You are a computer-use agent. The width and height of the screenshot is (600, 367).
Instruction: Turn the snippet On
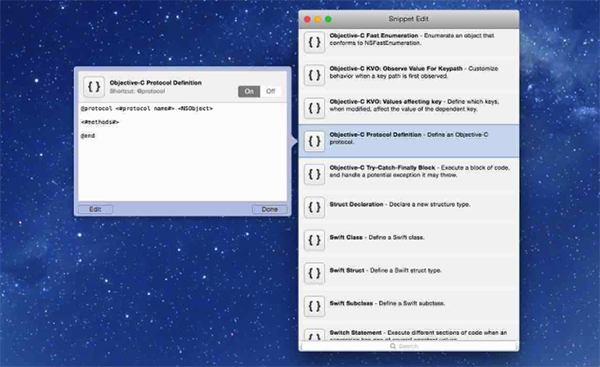pos(249,91)
